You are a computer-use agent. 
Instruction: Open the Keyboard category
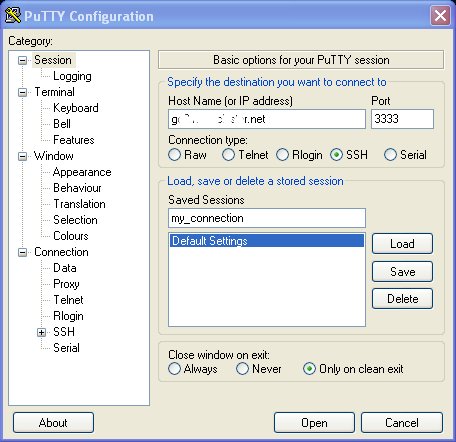point(76,108)
